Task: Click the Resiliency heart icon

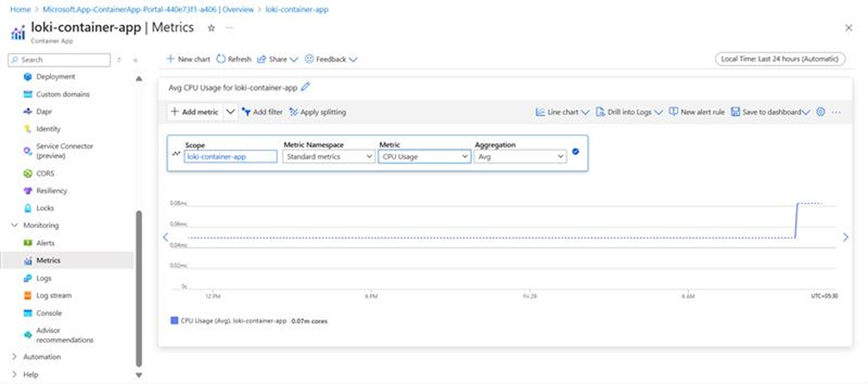Action: click(28, 191)
